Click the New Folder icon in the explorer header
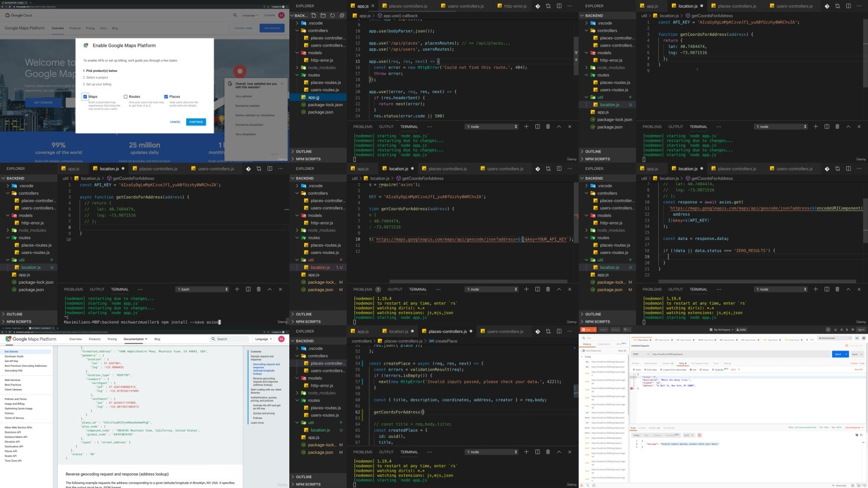The height and width of the screenshot is (488, 868). click(x=323, y=15)
